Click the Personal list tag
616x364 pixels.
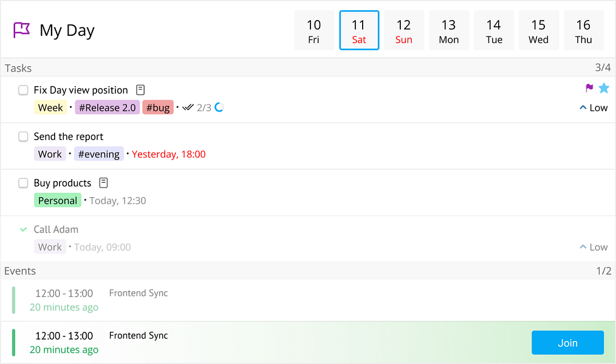pyautogui.click(x=58, y=200)
